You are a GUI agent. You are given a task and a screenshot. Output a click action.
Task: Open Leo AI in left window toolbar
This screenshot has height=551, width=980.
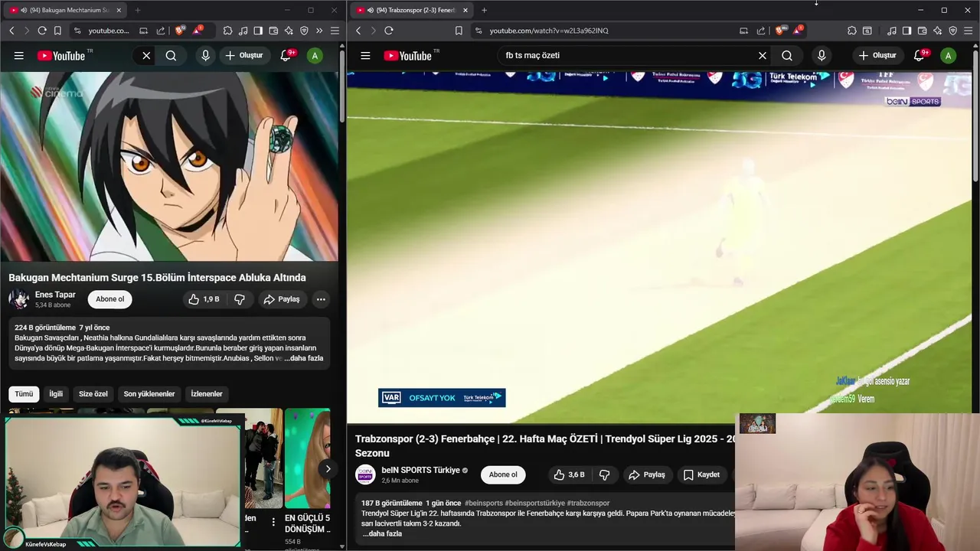pos(289,31)
